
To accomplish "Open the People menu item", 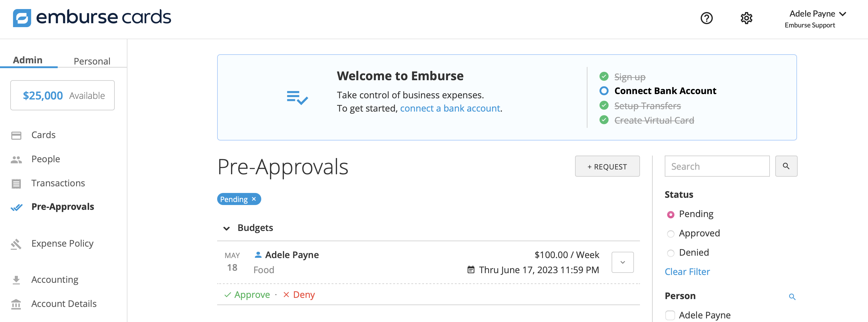I will pos(46,159).
